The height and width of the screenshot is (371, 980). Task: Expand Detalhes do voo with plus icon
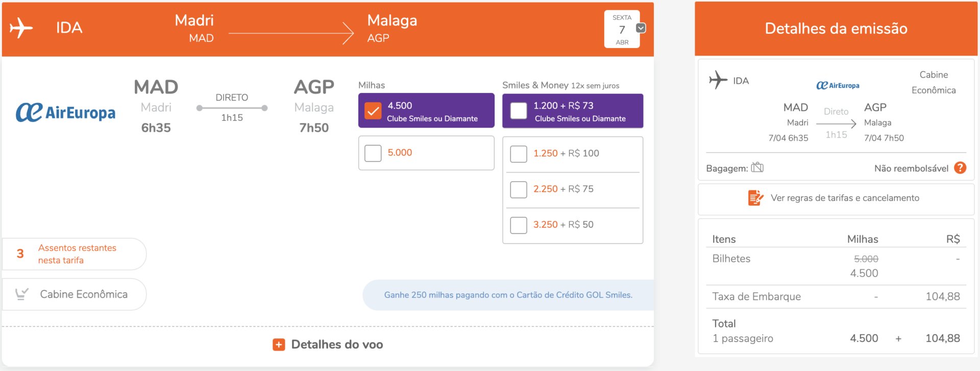pyautogui.click(x=279, y=345)
